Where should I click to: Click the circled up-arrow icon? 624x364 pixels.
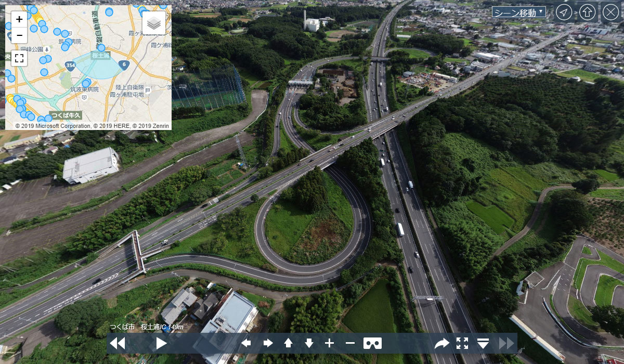pos(587,12)
